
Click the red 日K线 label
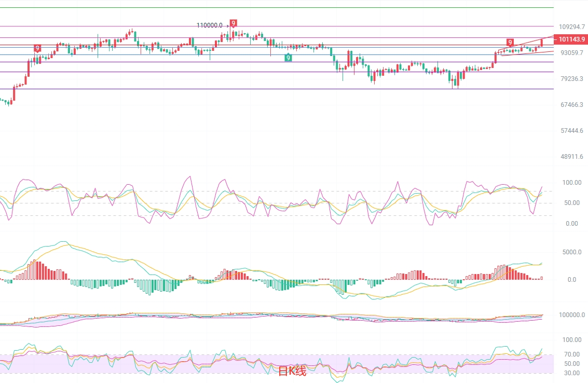(x=292, y=371)
